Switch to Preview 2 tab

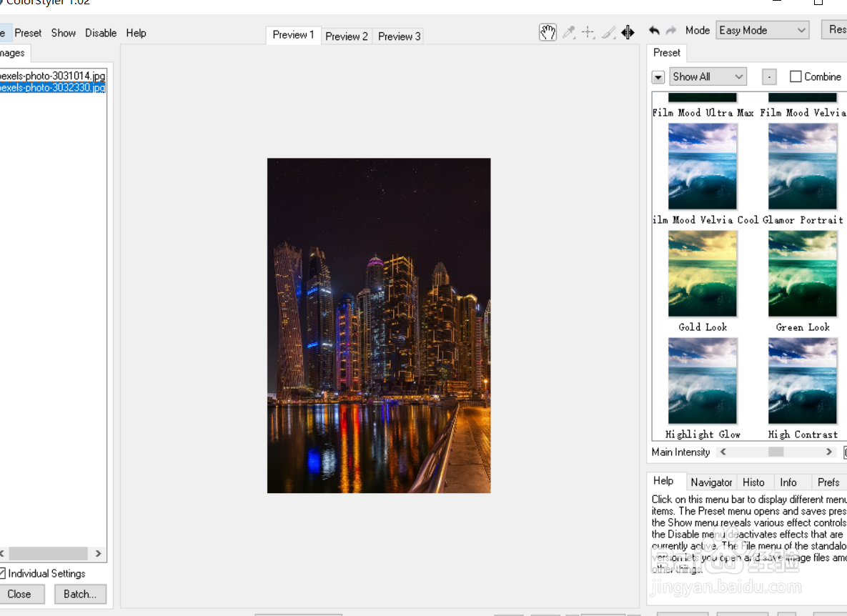tap(346, 36)
